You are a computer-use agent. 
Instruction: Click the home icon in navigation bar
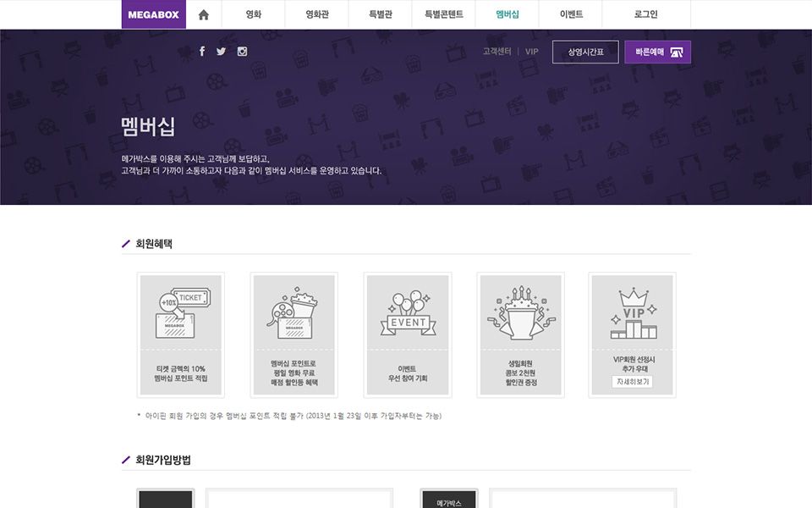click(203, 14)
